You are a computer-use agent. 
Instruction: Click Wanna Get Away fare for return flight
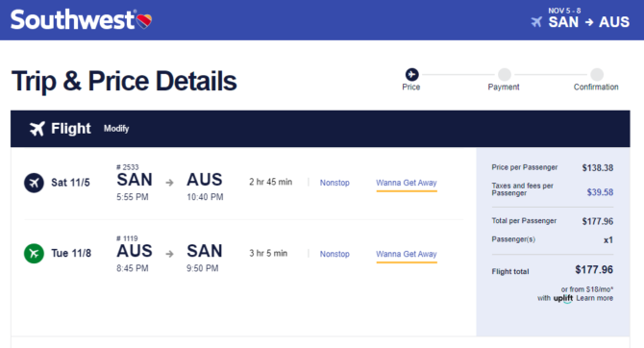(407, 255)
